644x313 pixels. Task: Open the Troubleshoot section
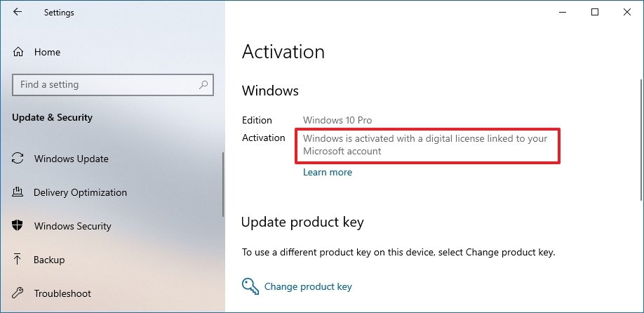coord(62,293)
